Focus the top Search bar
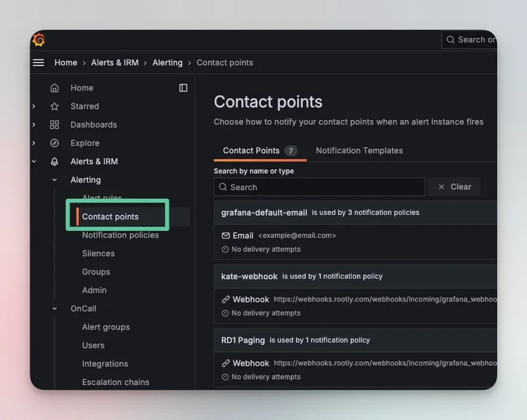 click(469, 40)
